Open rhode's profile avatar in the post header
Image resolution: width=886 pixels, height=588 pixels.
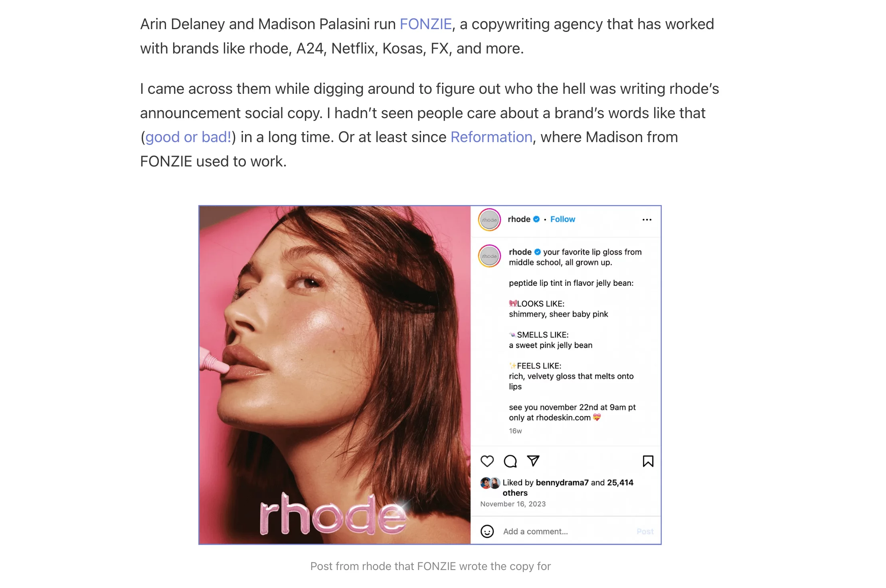pyautogui.click(x=489, y=220)
